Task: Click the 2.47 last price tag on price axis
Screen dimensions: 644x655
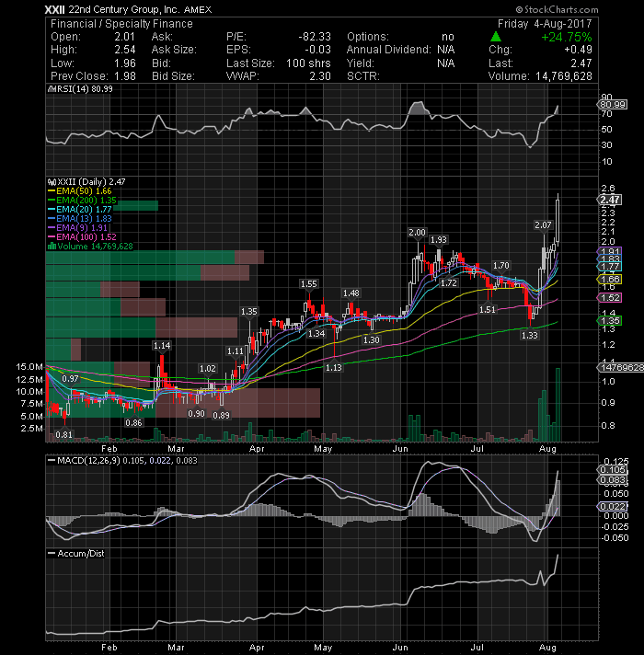Action: pos(610,200)
